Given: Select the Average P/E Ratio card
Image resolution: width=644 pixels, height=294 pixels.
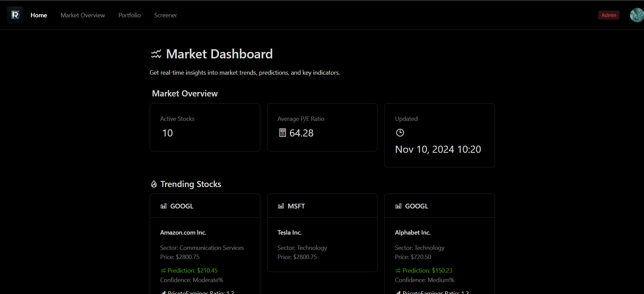Looking at the screenshot, I should click(322, 127).
